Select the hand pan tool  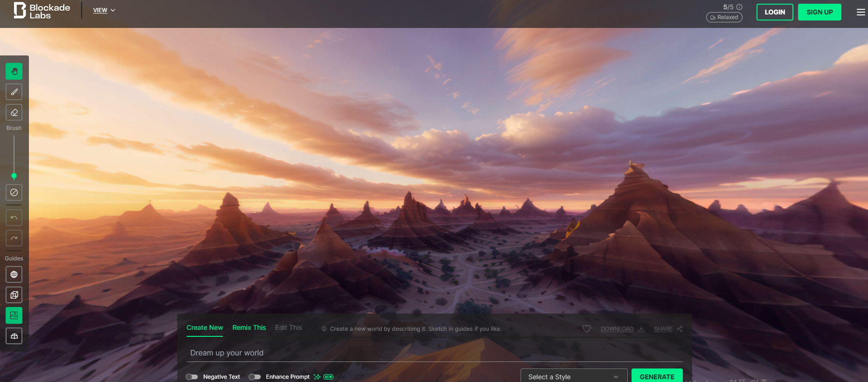[14, 71]
